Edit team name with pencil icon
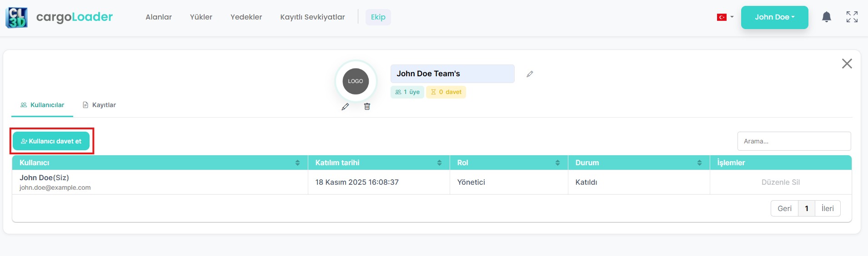 [x=530, y=74]
